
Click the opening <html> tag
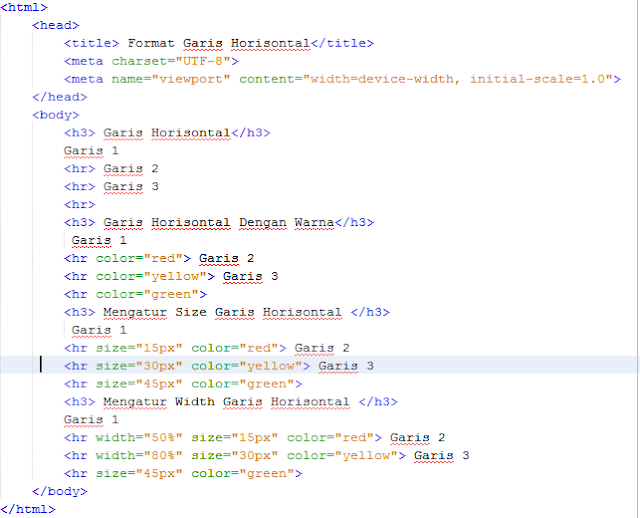[24, 7]
